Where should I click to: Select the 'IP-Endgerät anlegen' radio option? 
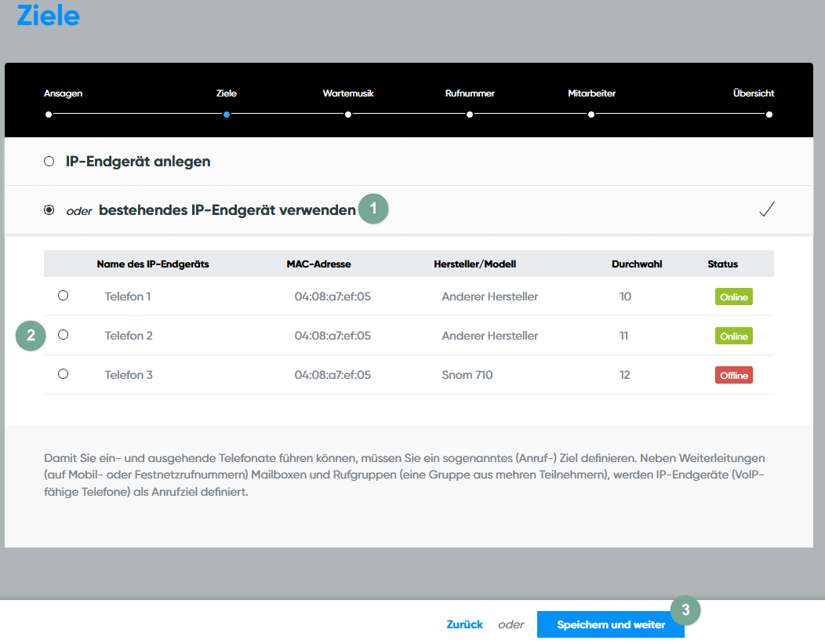pos(49,162)
